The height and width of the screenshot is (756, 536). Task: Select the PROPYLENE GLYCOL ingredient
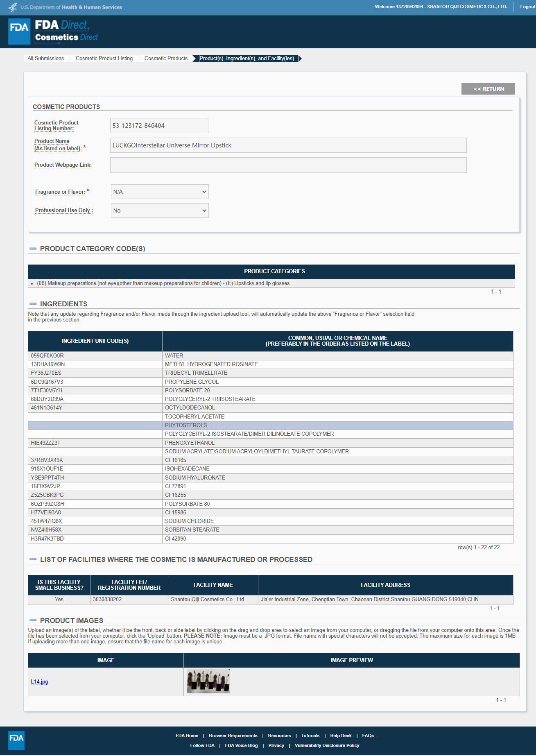(270, 382)
